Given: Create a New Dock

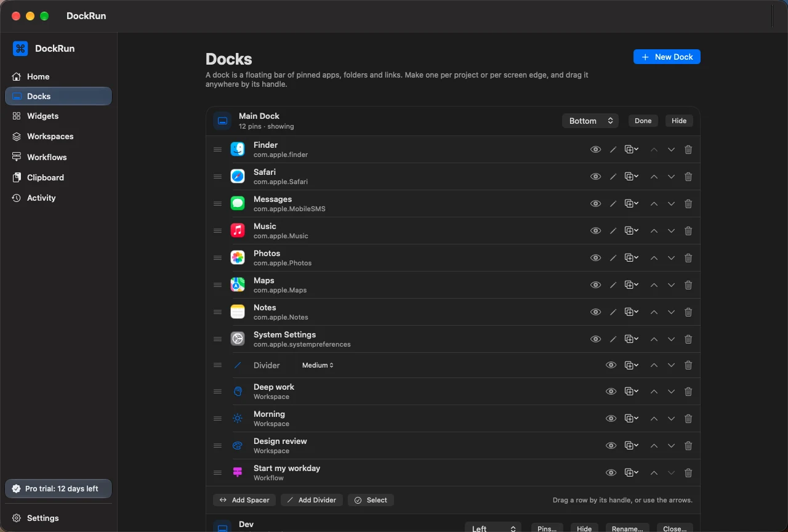Looking at the screenshot, I should pyautogui.click(x=667, y=57).
